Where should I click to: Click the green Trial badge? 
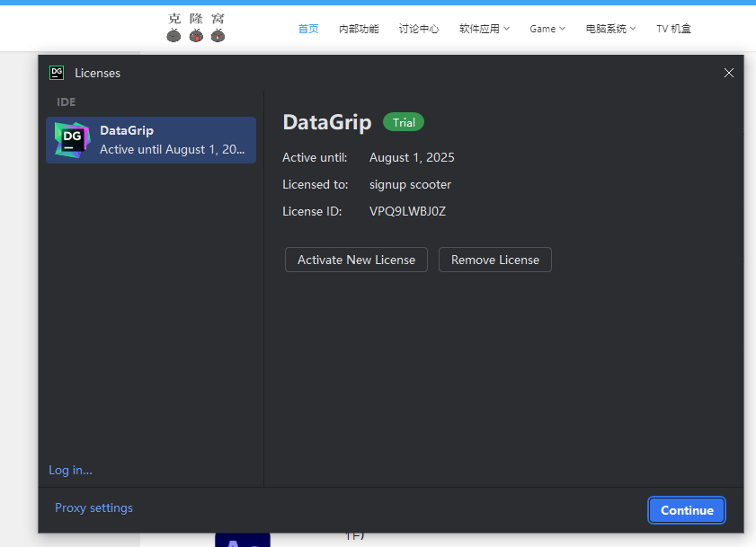click(404, 122)
